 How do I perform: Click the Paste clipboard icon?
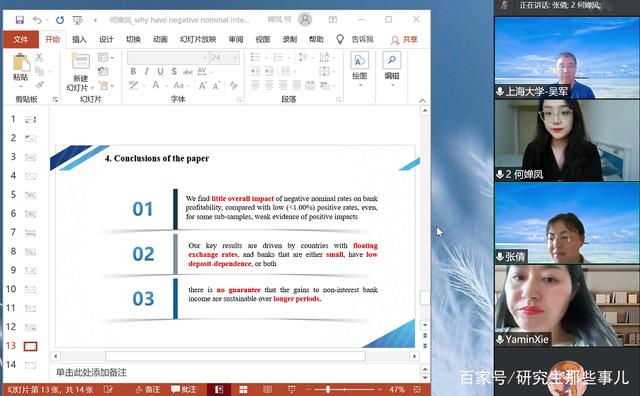click(20, 62)
